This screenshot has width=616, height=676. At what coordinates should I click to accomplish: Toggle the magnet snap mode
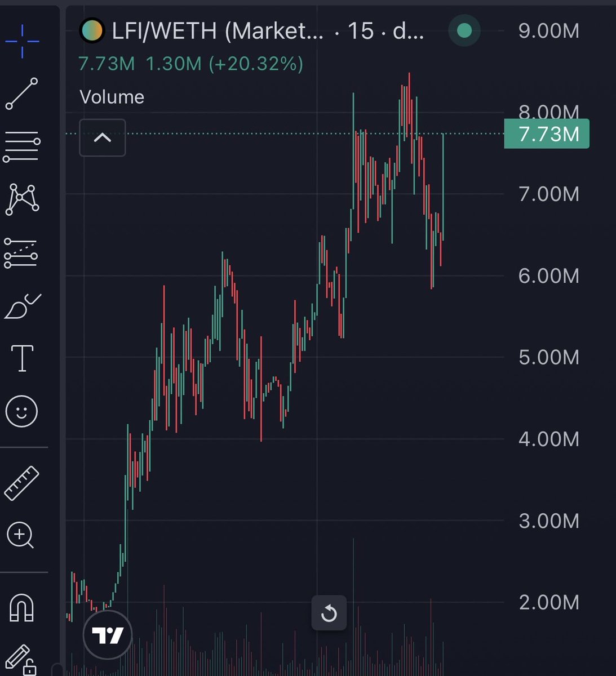click(22, 608)
